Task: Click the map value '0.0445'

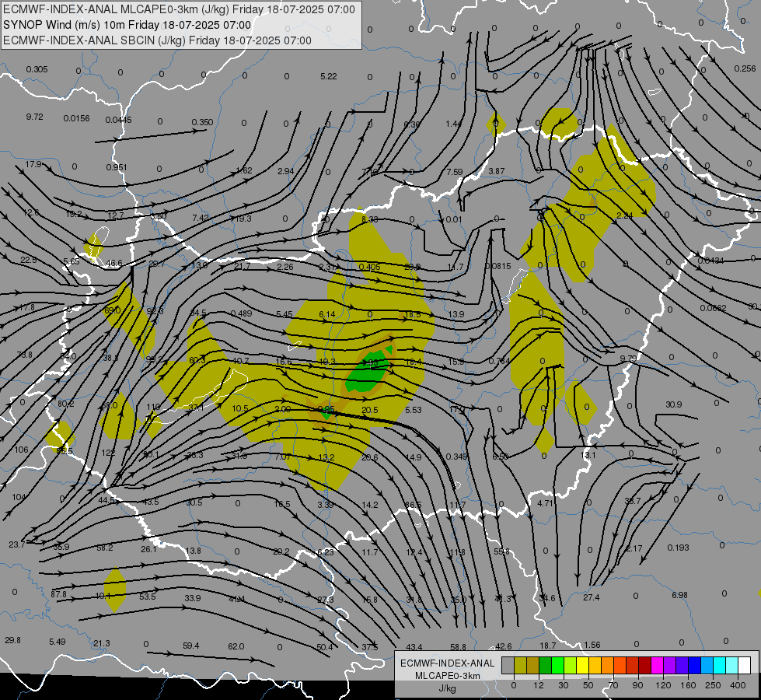Action: (118, 120)
